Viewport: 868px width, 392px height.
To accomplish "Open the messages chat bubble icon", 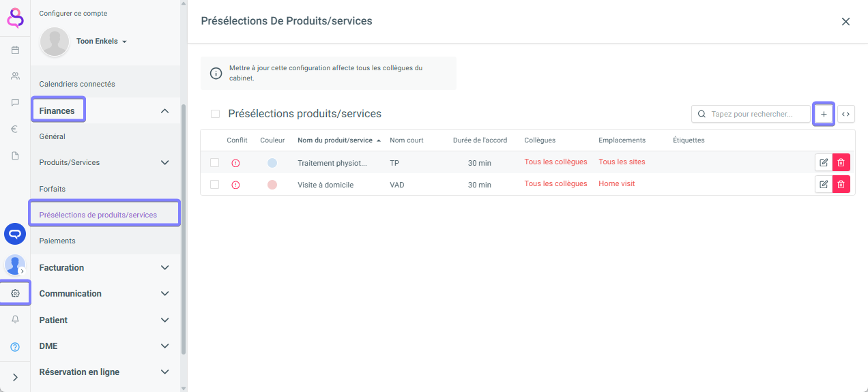I will (x=15, y=103).
